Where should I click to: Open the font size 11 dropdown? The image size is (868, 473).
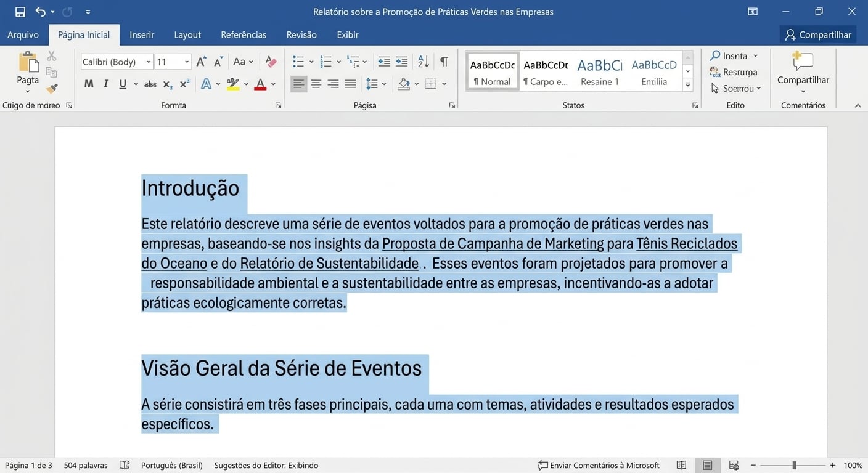187,62
